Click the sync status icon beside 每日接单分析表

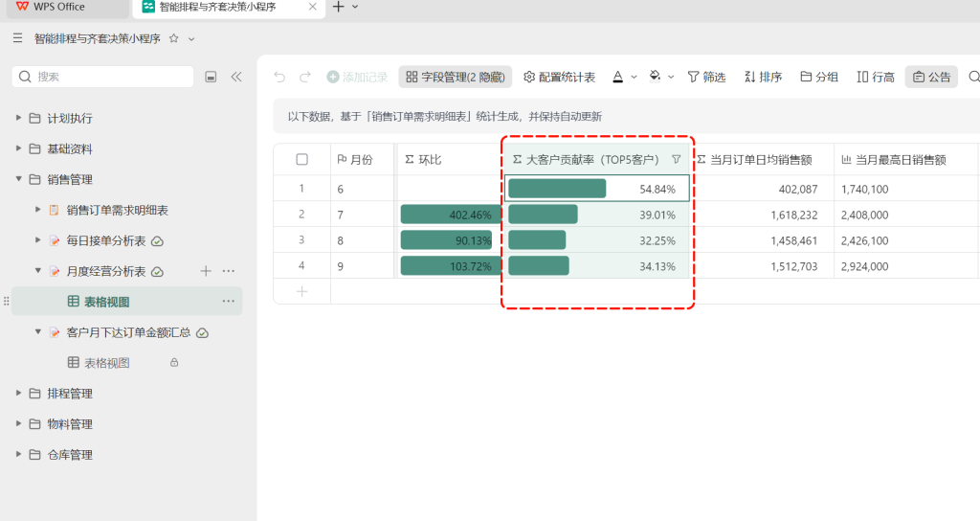click(158, 240)
